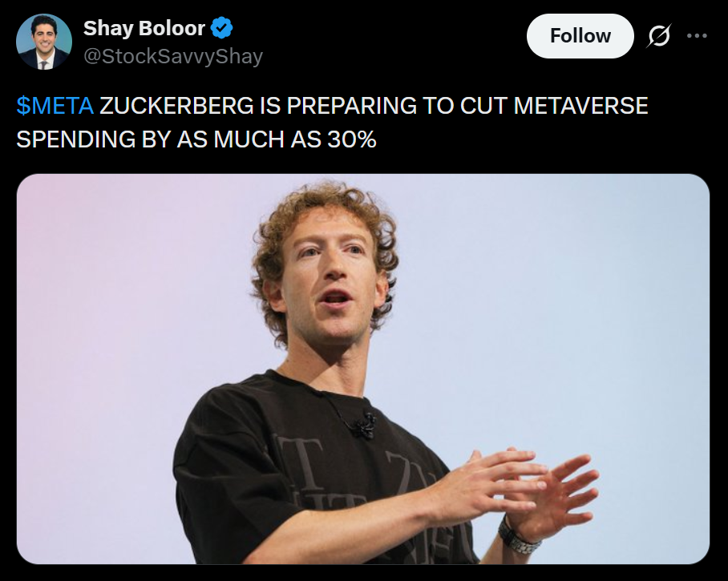Open the attached Zuckerberg photo
The image size is (728, 581).
(x=363, y=369)
